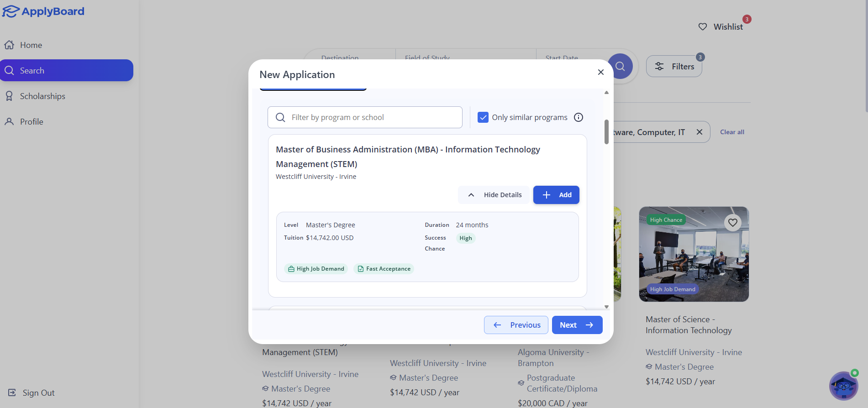Screen dimensions: 868x408
Task: Open Scholarships page from sidebar
Action: click(x=67, y=96)
